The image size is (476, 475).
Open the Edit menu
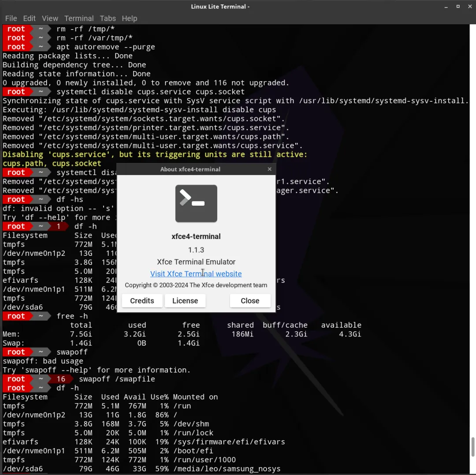(29, 18)
